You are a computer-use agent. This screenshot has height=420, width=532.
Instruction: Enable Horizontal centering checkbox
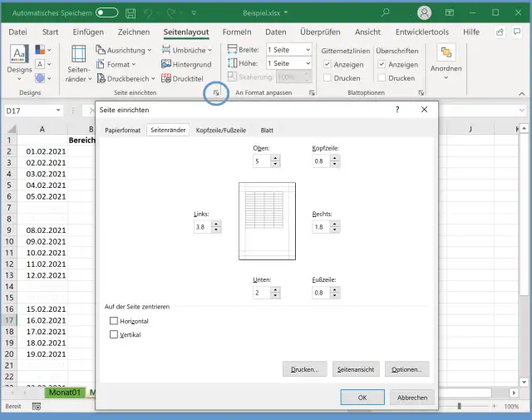(114, 321)
